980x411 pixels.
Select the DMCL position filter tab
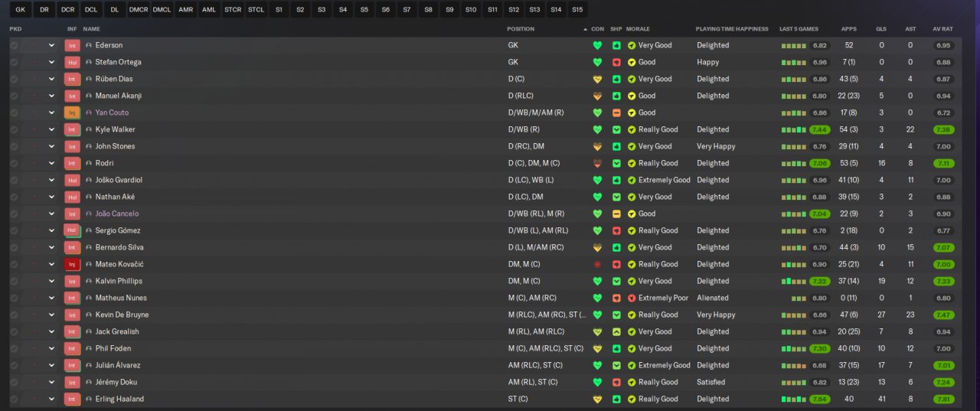point(162,9)
